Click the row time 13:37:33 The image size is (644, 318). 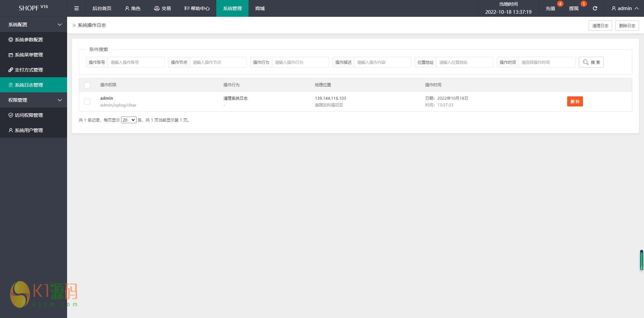(x=445, y=105)
